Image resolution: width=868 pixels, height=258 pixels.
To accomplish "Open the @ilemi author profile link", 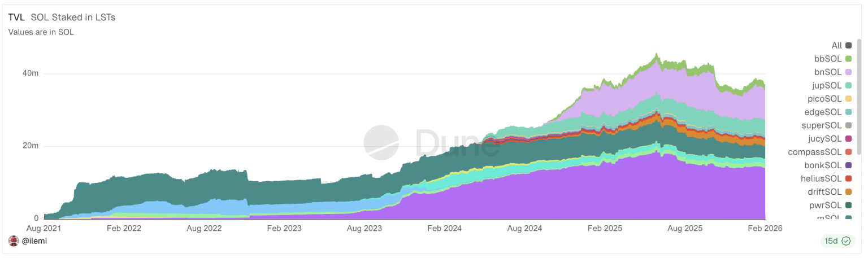I will click(x=35, y=241).
